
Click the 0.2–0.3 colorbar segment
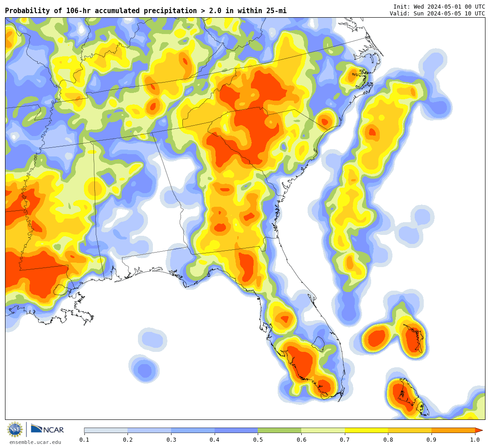(x=149, y=430)
